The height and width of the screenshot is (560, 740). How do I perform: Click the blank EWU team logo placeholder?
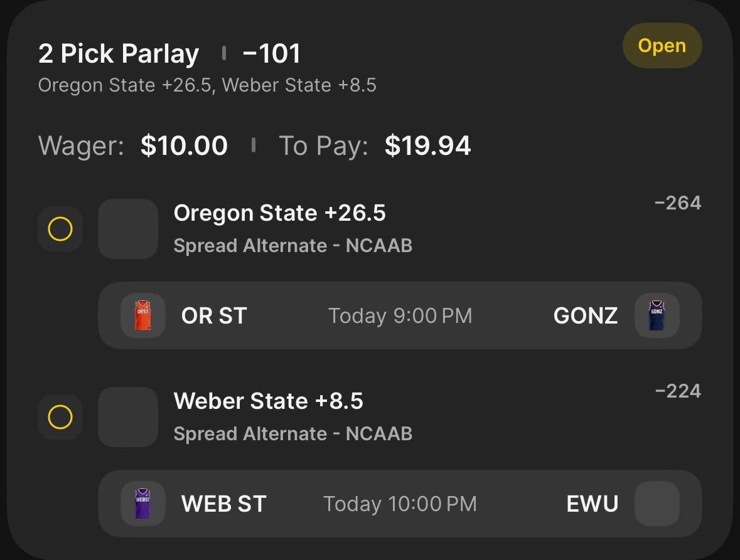(657, 504)
